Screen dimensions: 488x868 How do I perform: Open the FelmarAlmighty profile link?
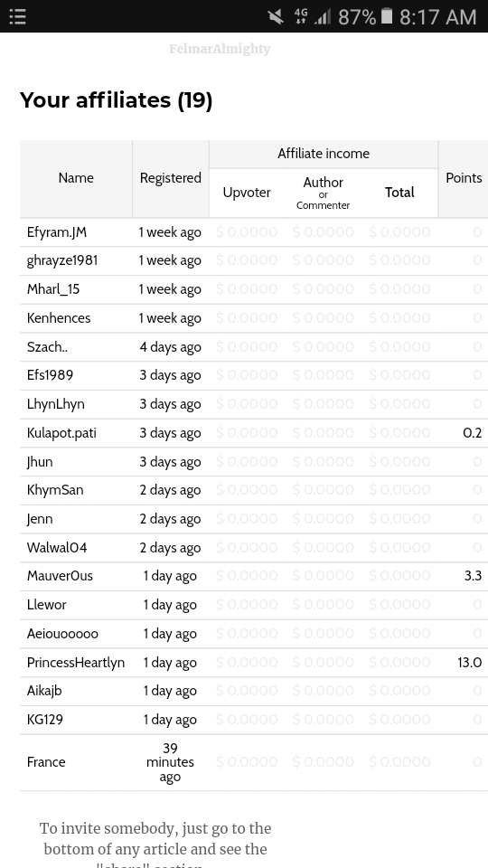click(220, 49)
